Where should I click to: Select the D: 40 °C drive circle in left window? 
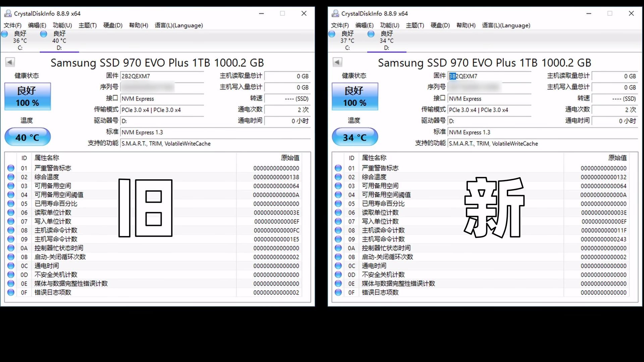pyautogui.click(x=44, y=34)
